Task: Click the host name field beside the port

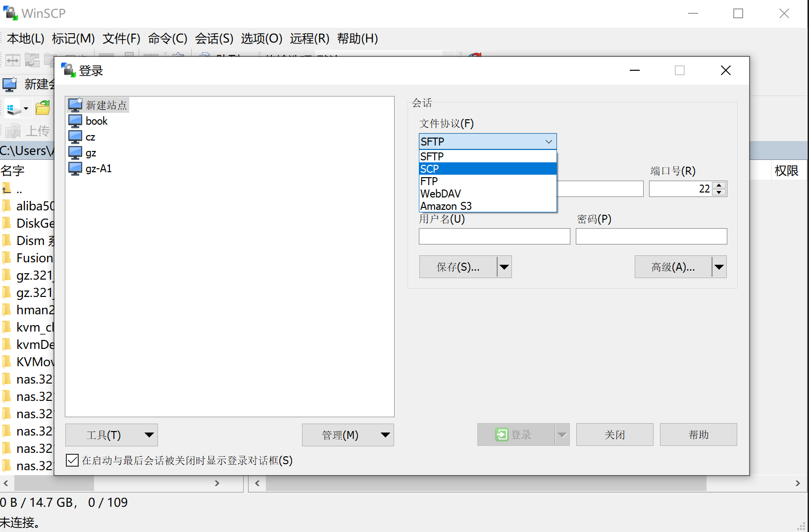Action: click(x=600, y=189)
